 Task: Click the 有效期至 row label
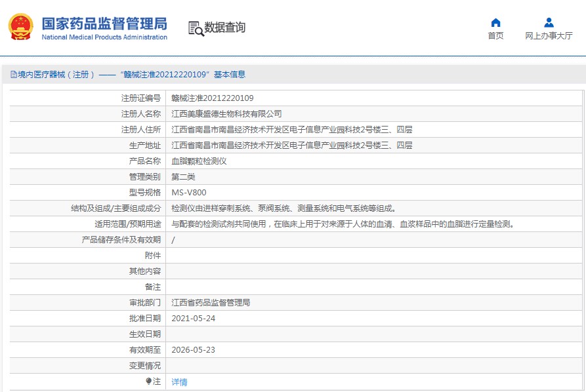[x=145, y=350]
